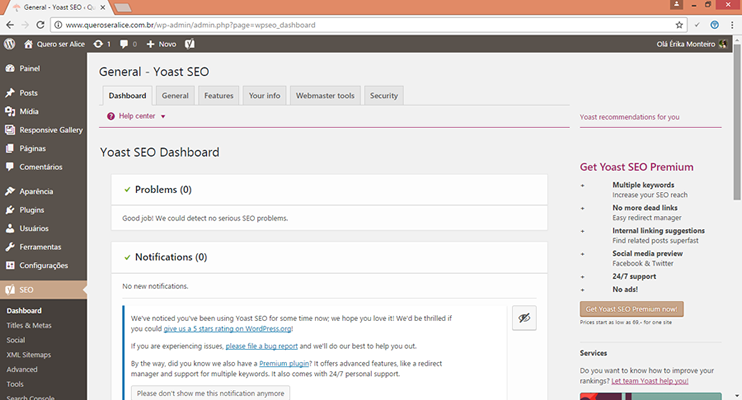Bookmark page with star icon
742x400 pixels.
[679, 25]
